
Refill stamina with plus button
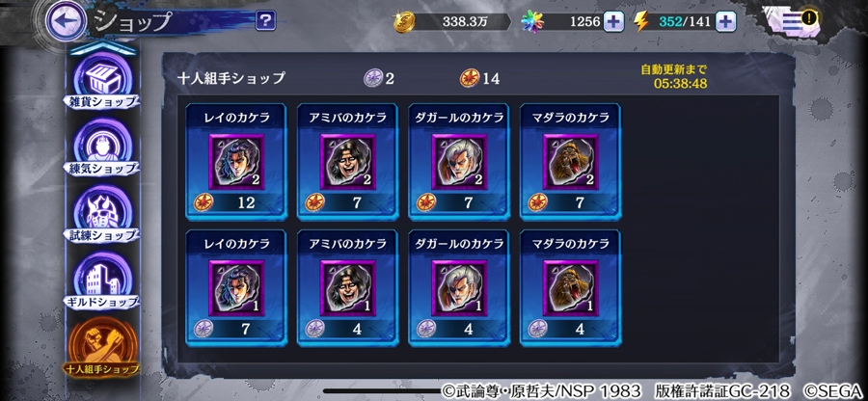(x=725, y=22)
